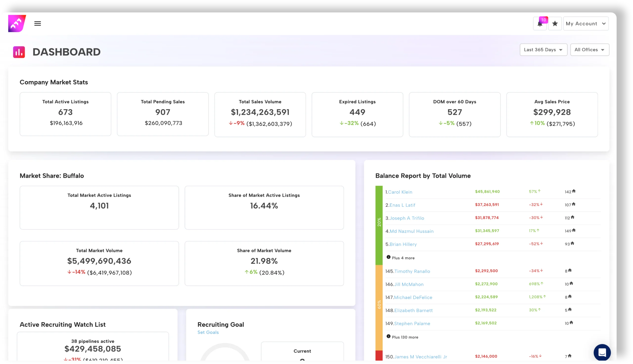Open the hamburger navigation menu
Viewport: 633px width, 364px height.
click(38, 23)
